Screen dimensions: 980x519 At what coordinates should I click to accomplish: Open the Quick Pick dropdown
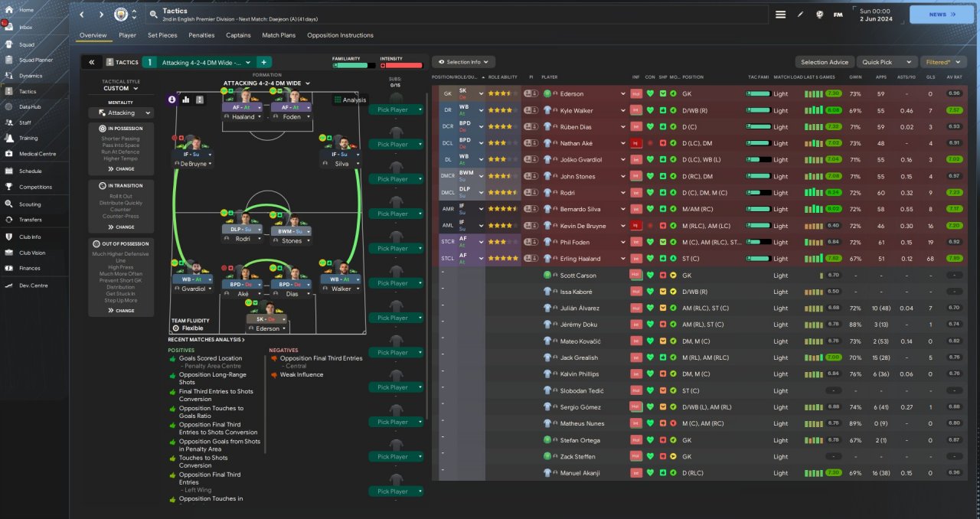click(887, 62)
